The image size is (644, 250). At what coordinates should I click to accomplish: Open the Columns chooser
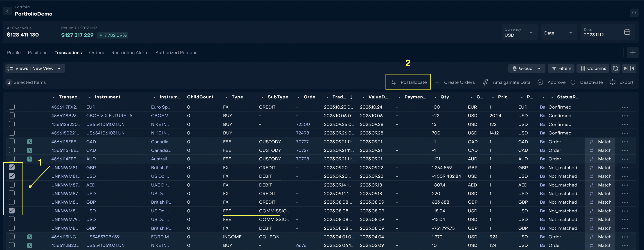click(593, 68)
